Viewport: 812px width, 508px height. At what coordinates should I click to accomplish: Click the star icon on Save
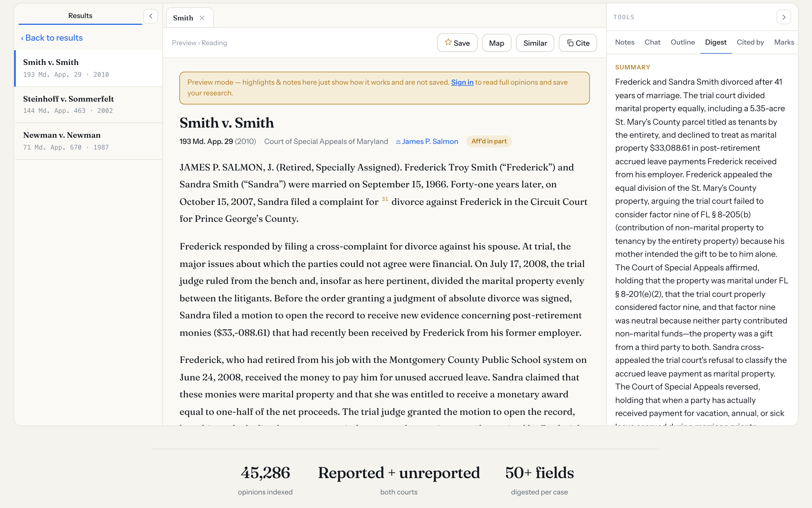tap(448, 42)
